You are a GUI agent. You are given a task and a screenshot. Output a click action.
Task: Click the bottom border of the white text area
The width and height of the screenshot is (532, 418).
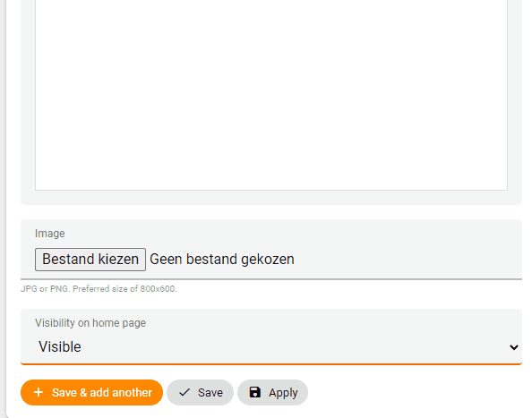tap(271, 190)
